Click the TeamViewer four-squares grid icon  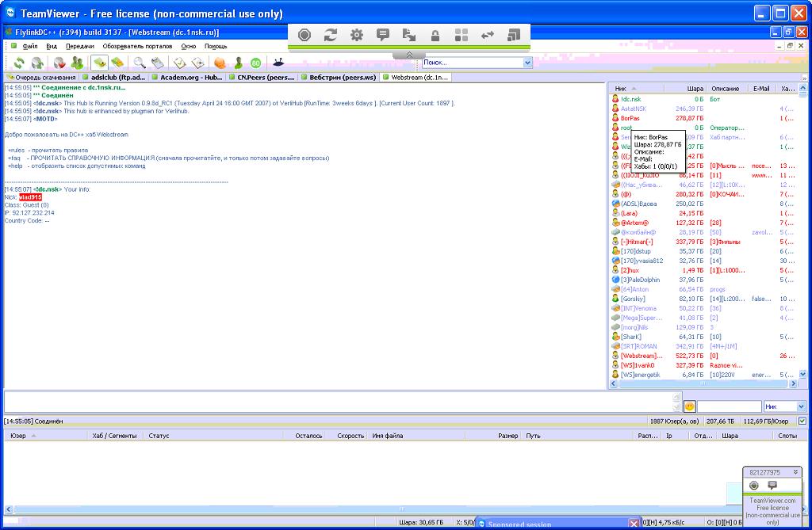point(462,35)
